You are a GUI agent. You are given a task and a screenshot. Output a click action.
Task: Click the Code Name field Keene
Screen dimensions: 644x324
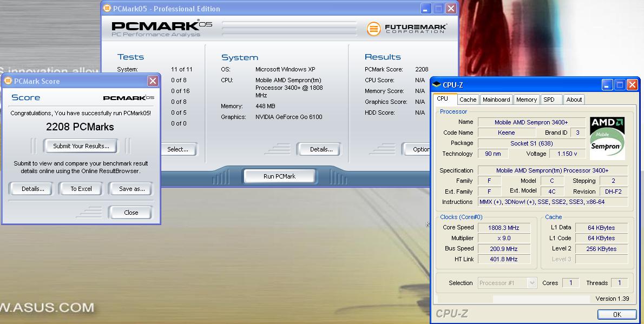click(507, 133)
